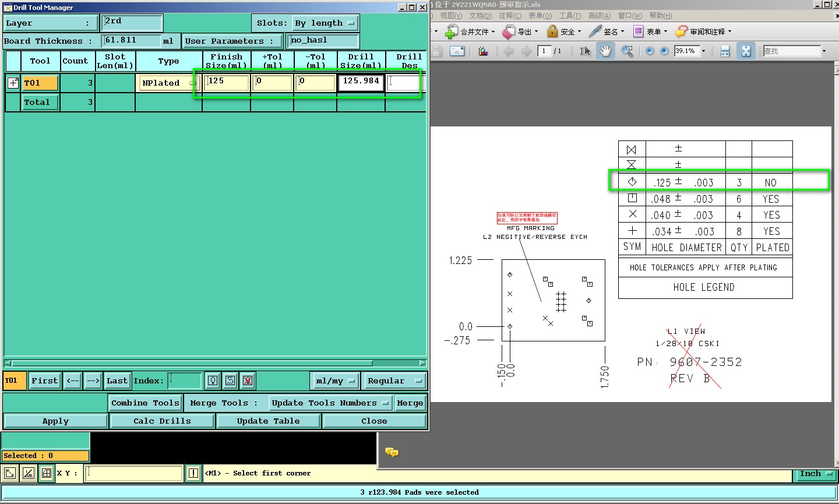Choose the text Select tool cursor icon
The width and height of the screenshot is (839, 504).
[585, 51]
